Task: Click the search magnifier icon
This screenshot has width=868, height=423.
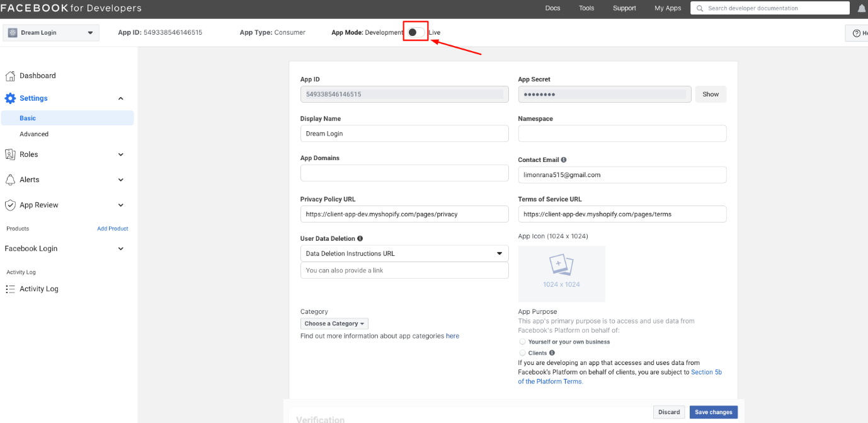Action: click(699, 8)
